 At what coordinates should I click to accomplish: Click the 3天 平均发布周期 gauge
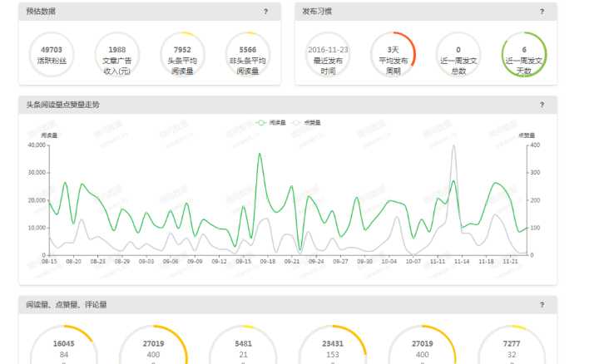[393, 55]
